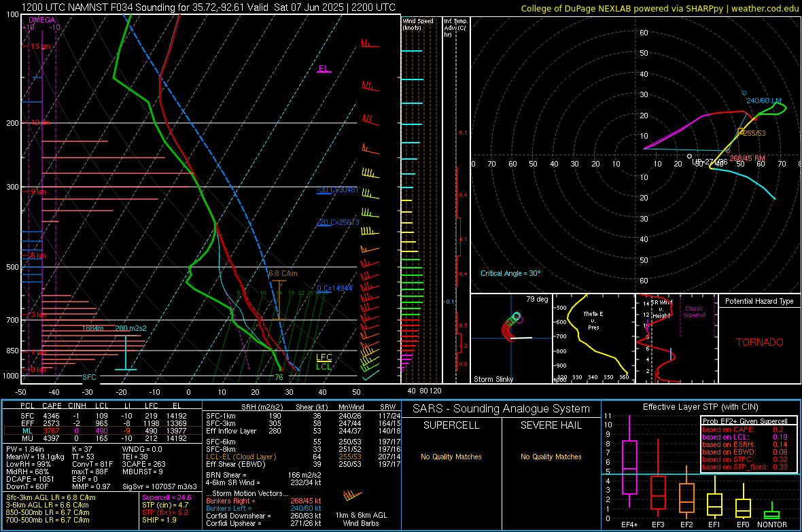Click the '240/60 LM' left mover label
This screenshot has width=802, height=532.
tap(764, 101)
